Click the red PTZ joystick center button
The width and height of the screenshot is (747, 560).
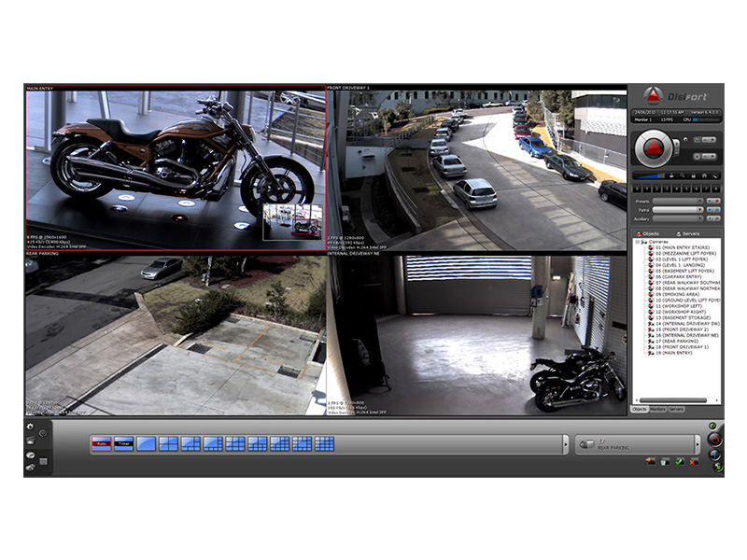pyautogui.click(x=655, y=147)
